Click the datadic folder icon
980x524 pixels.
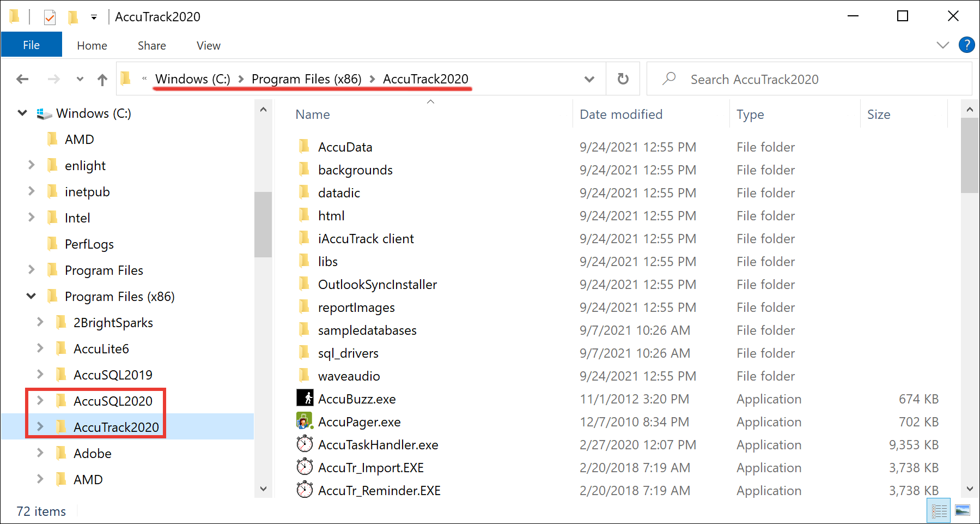click(305, 192)
